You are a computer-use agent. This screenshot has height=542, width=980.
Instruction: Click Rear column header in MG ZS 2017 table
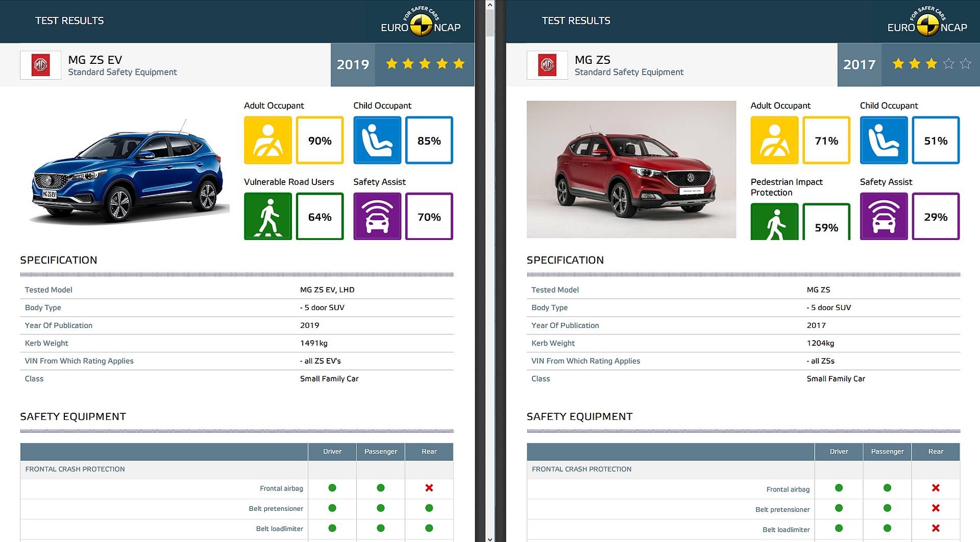pos(936,452)
